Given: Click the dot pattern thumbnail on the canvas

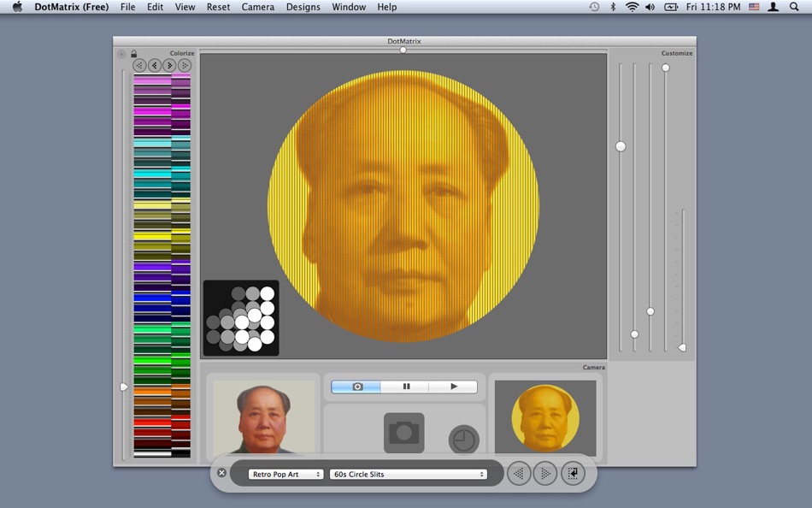Looking at the screenshot, I should click(x=241, y=318).
